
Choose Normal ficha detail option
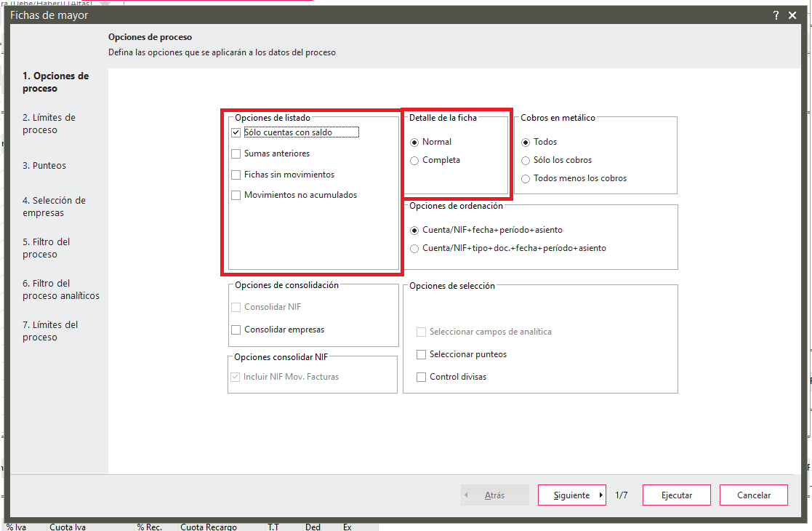[415, 143]
